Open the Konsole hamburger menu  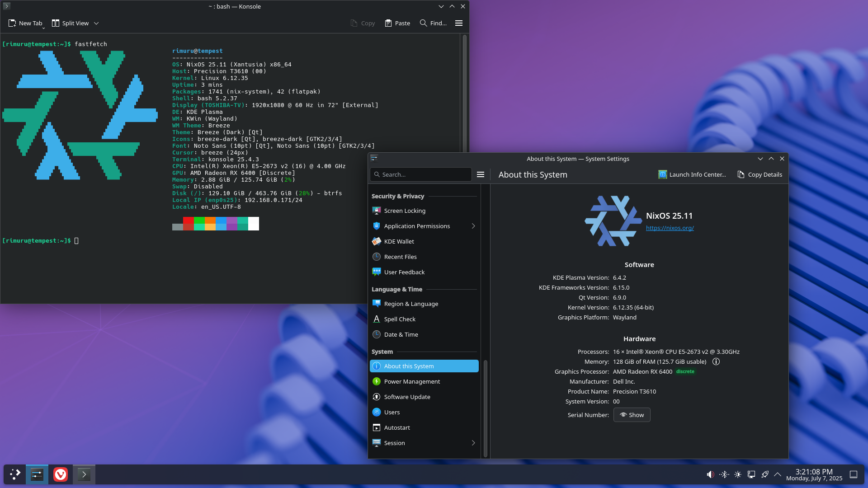tap(459, 23)
